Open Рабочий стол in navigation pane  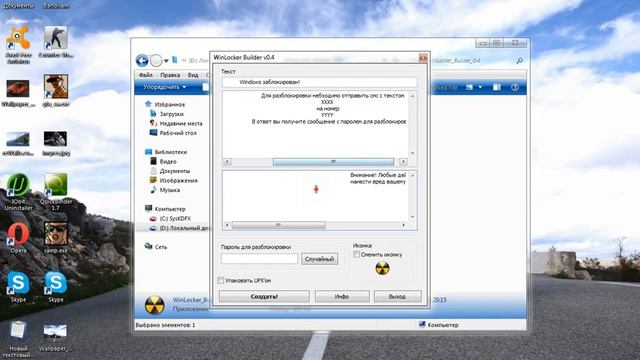173,133
